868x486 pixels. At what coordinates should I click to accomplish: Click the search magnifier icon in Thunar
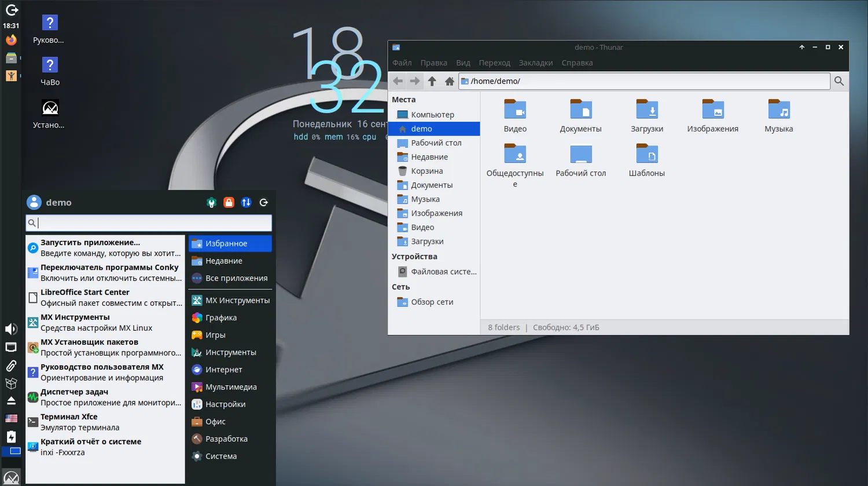(839, 81)
